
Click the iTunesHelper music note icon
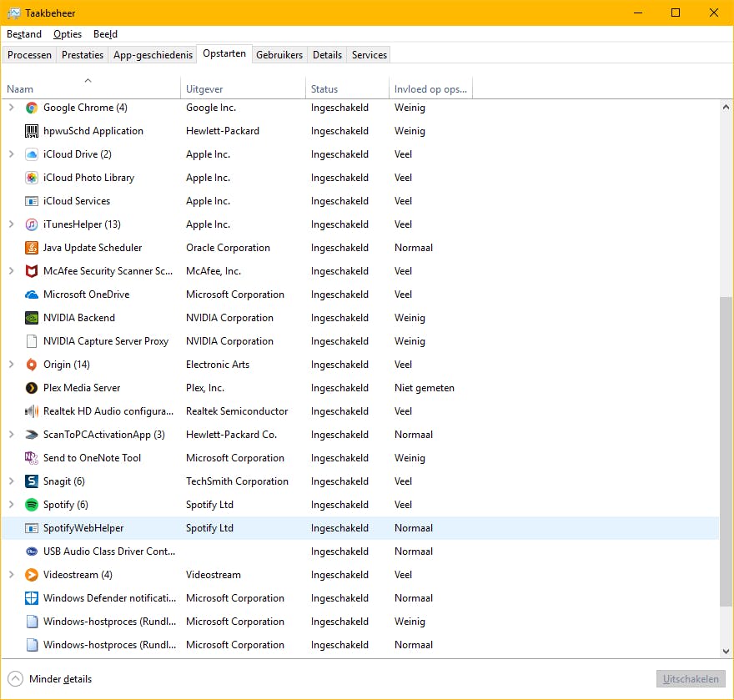click(32, 224)
